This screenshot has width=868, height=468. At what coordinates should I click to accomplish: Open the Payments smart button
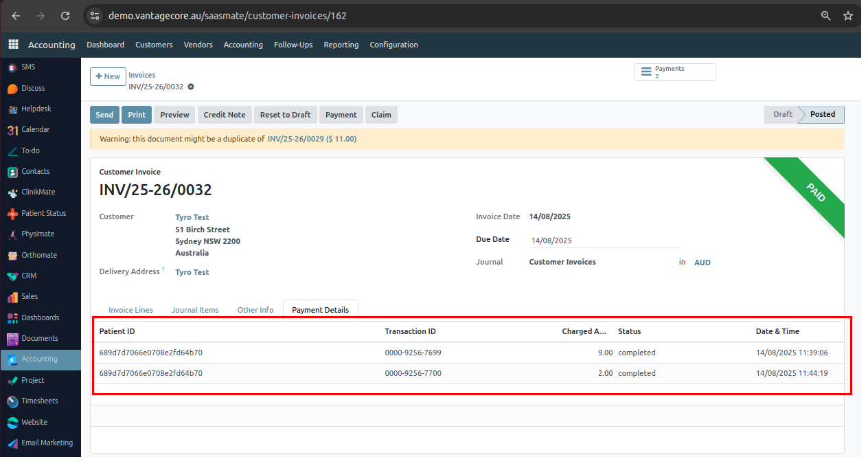(674, 72)
